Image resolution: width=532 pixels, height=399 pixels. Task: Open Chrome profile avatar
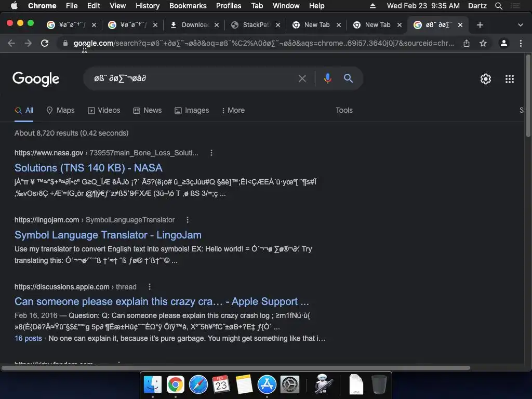click(x=504, y=44)
